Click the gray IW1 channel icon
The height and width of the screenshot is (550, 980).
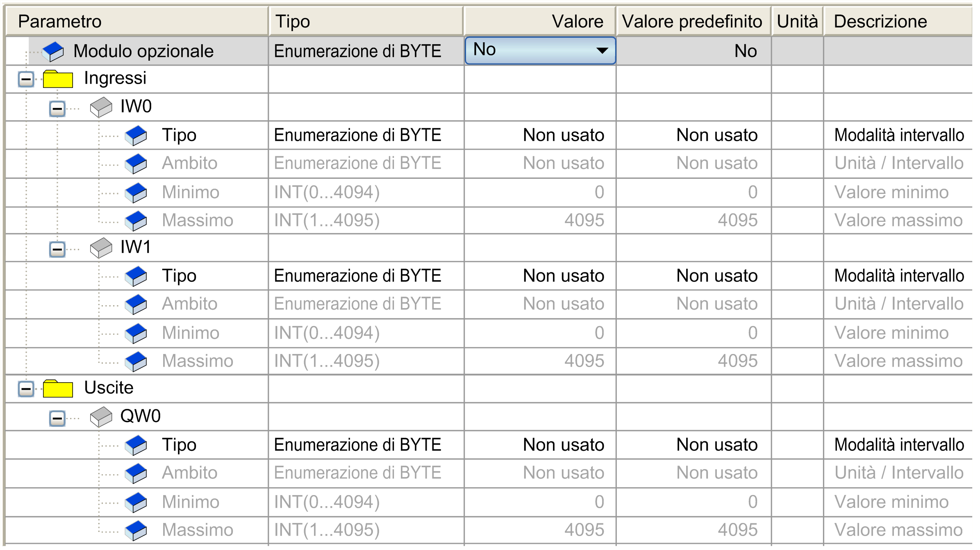point(101,248)
